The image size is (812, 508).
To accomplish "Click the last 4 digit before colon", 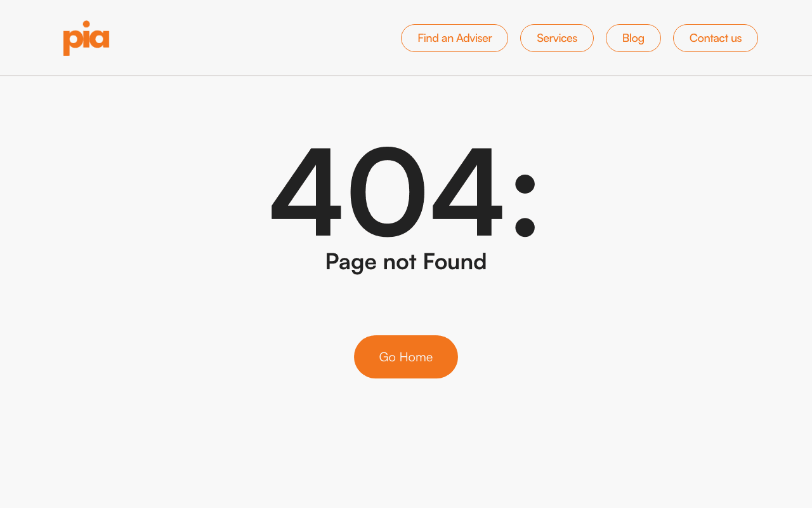I will coord(468,192).
